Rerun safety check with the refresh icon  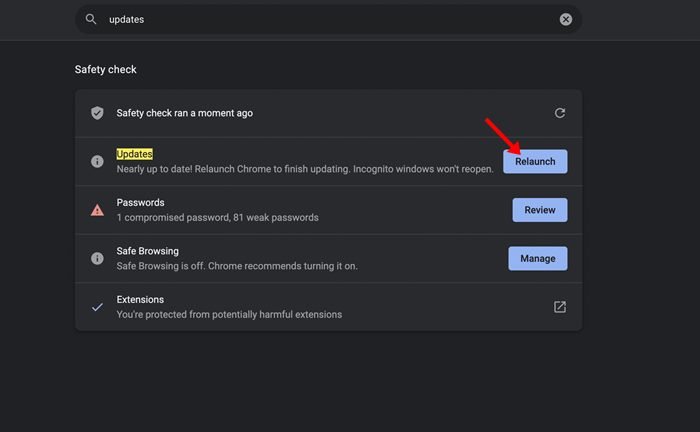[x=560, y=113]
